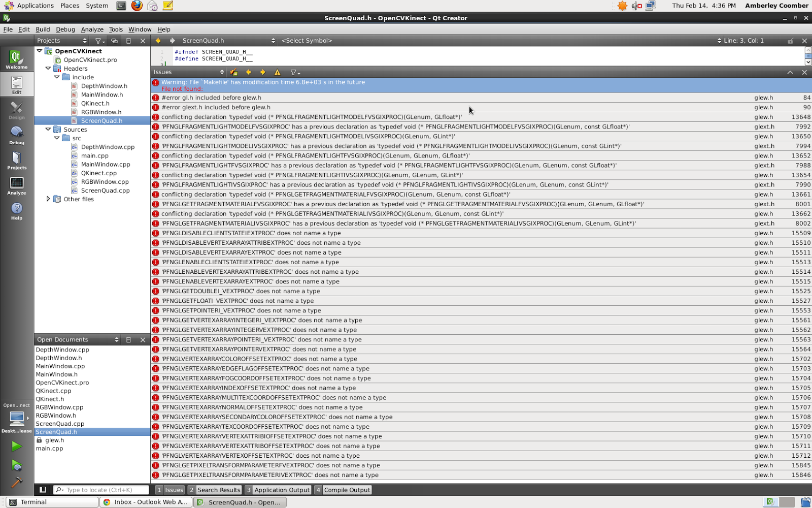Open the Debug menu
This screenshot has height=508, width=812.
65,29
